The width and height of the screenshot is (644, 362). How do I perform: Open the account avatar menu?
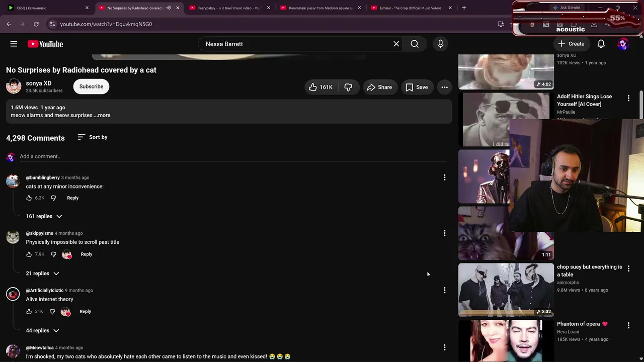coord(623,44)
